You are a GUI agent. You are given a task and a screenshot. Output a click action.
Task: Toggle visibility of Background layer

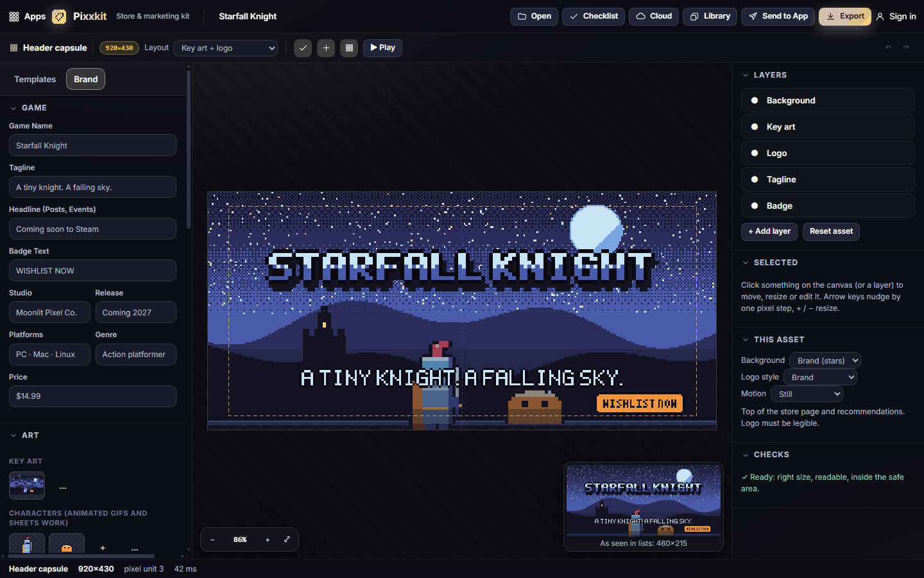pyautogui.click(x=755, y=100)
